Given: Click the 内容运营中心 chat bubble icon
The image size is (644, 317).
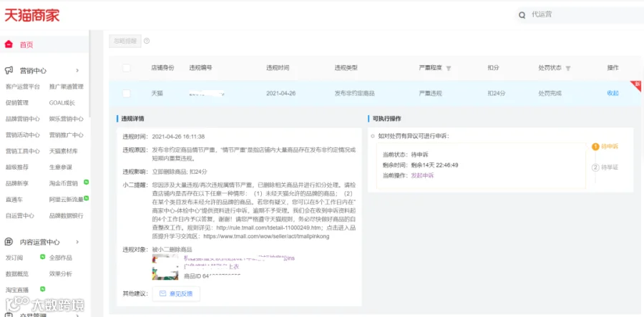Looking at the screenshot, I should pos(9,242).
